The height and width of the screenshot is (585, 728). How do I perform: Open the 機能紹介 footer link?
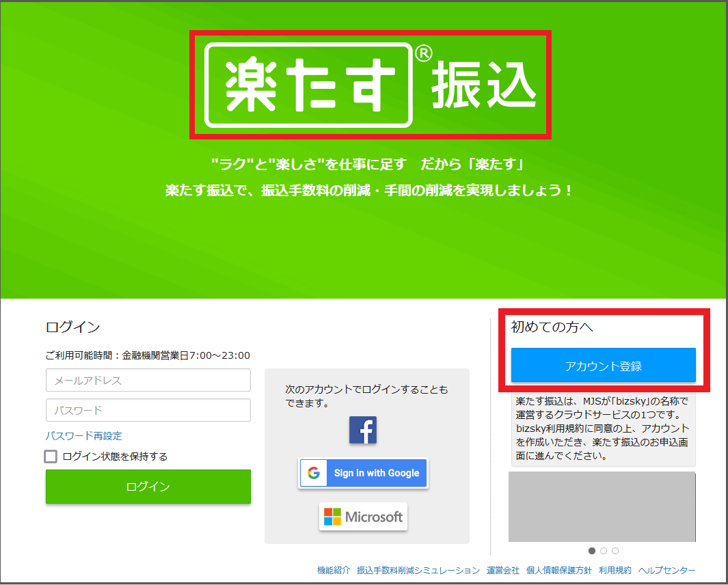pyautogui.click(x=334, y=570)
